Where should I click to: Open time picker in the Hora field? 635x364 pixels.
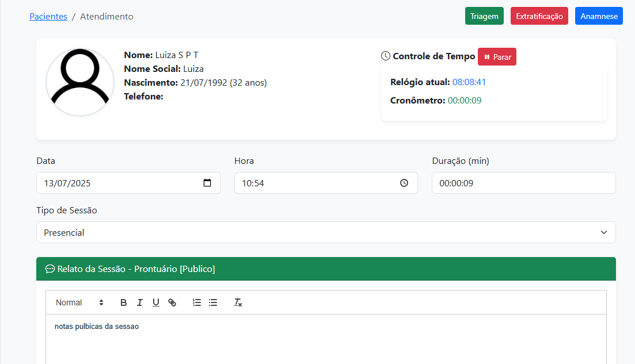point(404,183)
